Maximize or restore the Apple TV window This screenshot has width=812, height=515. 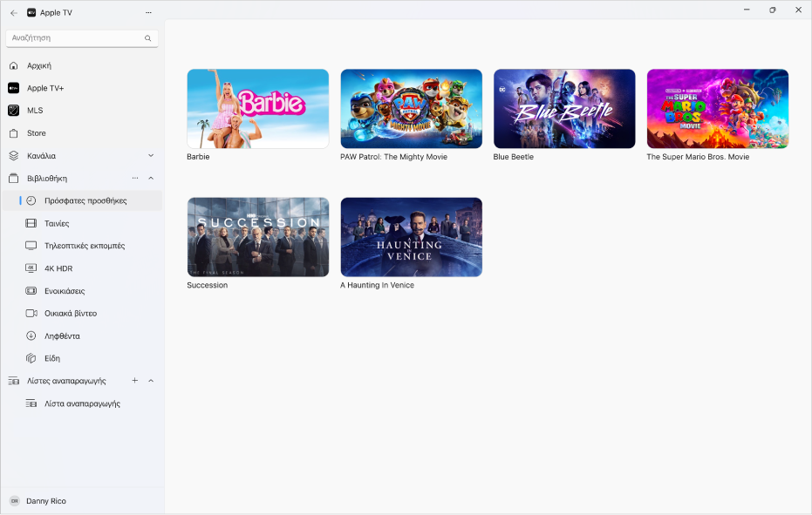pos(773,10)
